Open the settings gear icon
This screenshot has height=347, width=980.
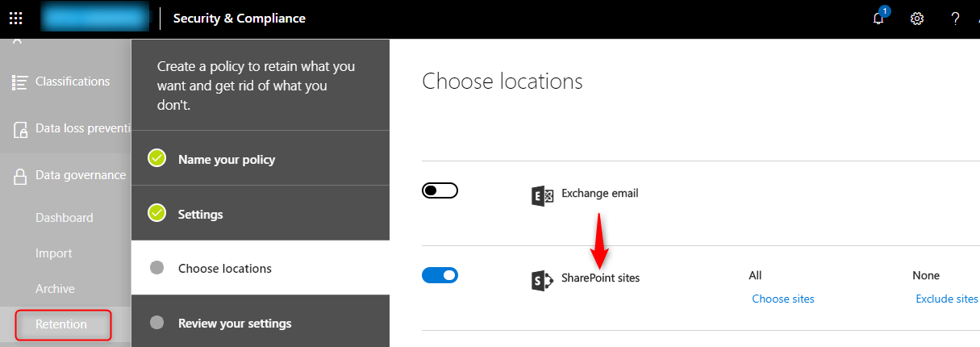[917, 19]
